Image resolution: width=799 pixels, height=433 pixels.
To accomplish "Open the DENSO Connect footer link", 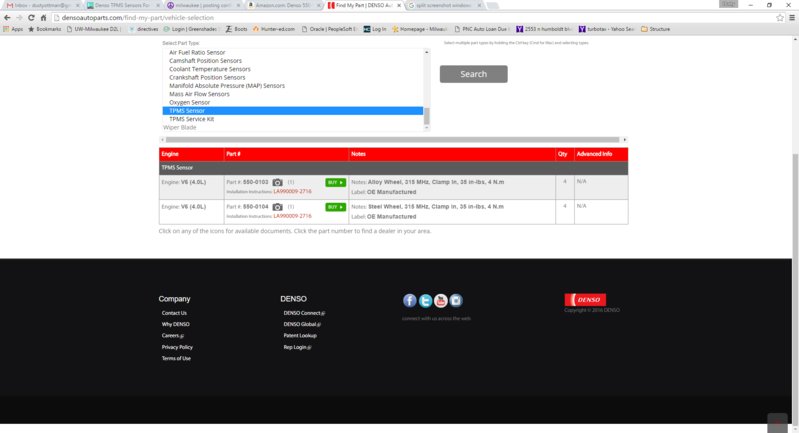I will [x=304, y=313].
